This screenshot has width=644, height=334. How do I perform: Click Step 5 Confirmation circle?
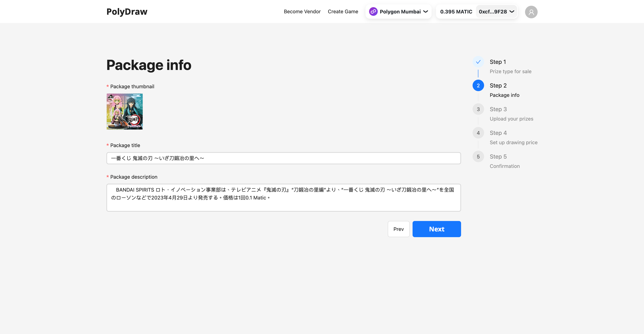(478, 156)
